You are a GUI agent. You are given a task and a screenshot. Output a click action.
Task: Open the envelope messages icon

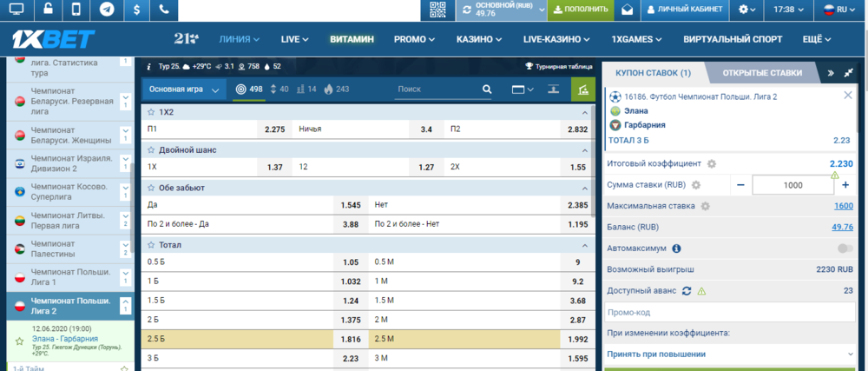[627, 10]
